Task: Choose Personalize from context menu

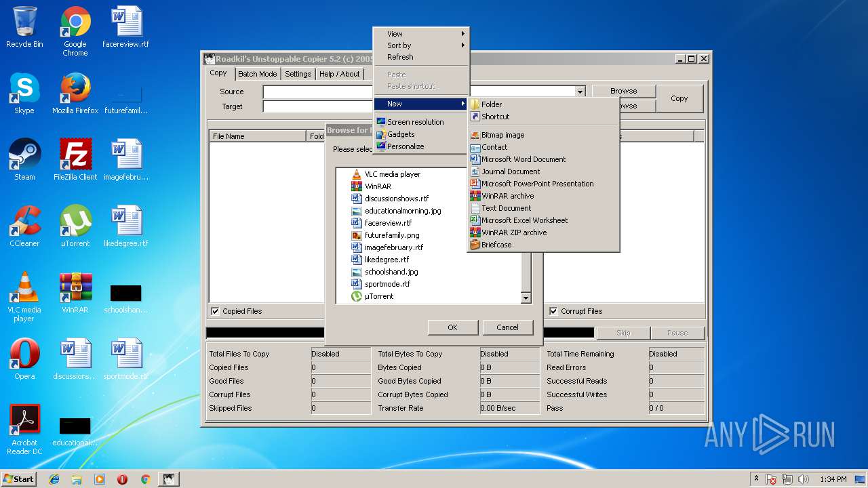Action: [421, 146]
